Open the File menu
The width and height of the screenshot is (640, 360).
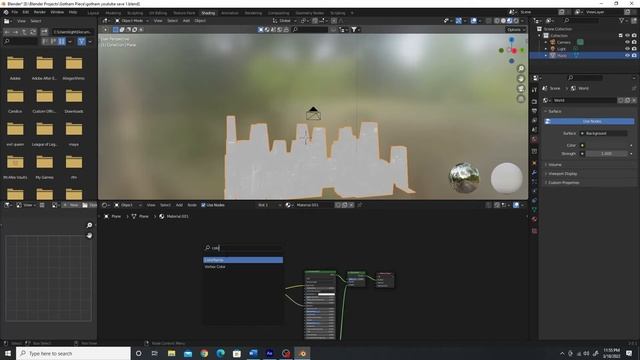15,12
